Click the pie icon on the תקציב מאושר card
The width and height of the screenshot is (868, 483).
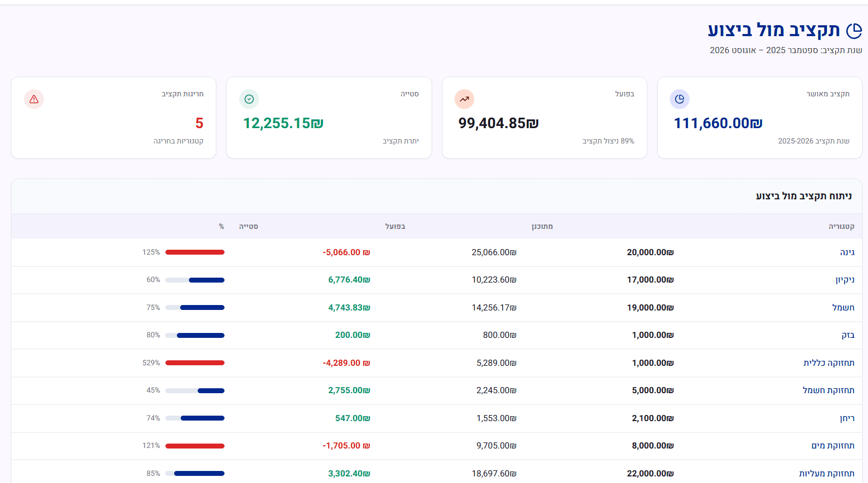click(x=680, y=99)
